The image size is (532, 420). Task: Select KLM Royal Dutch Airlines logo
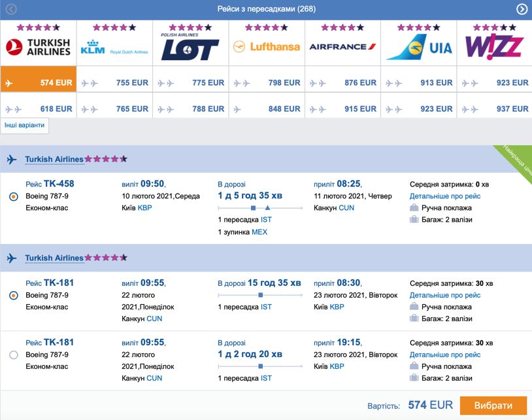tap(114, 48)
